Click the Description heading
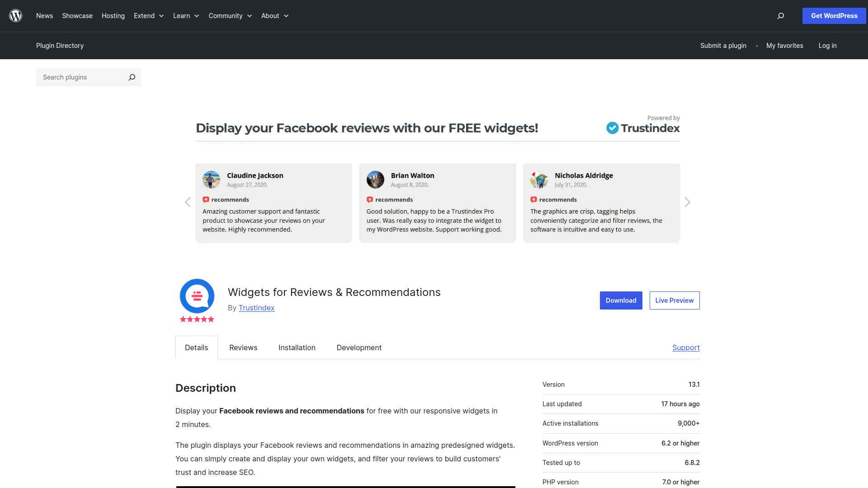 coord(206,388)
